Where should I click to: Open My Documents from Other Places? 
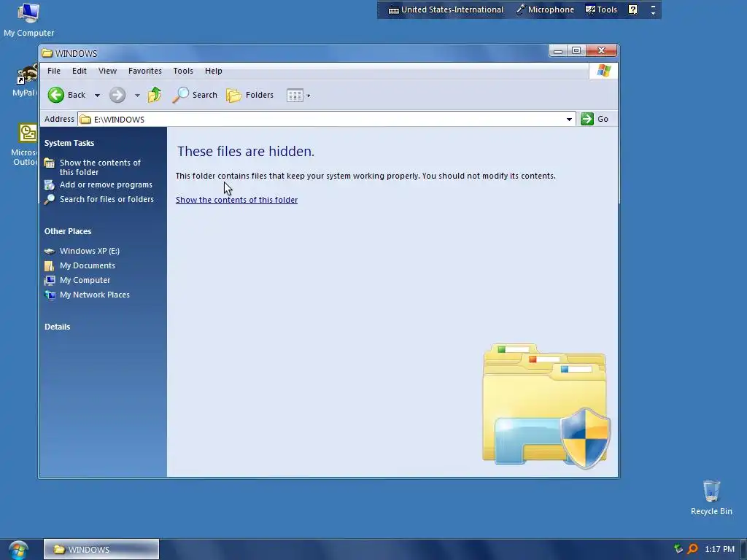(x=88, y=265)
